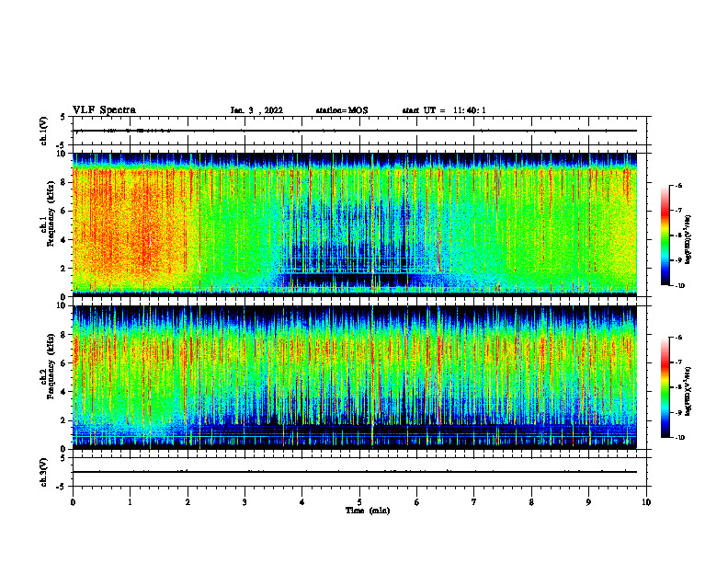Screen dimensions: 728x563
Task: Click the "start UT = 11:40: 1" text
Action: pos(444,110)
